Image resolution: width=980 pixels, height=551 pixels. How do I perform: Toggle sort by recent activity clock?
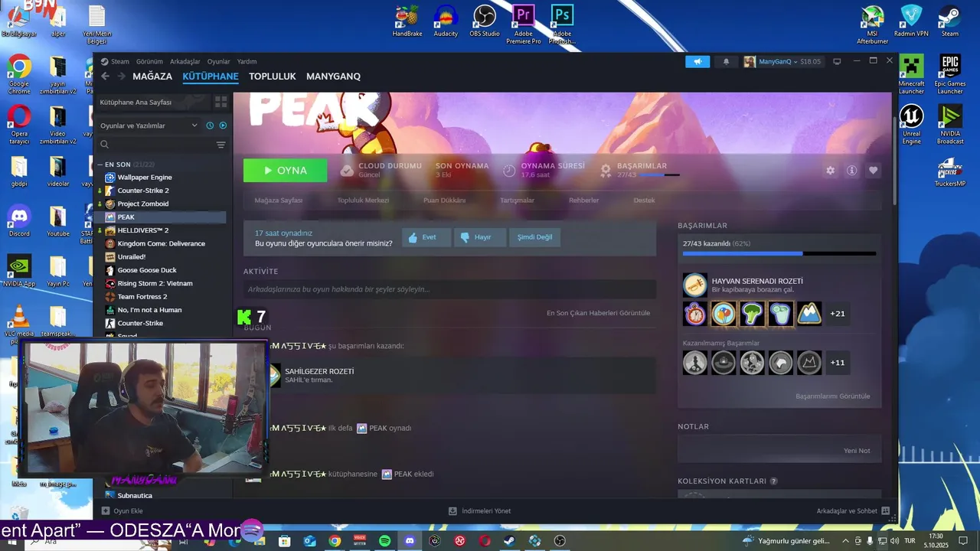pyautogui.click(x=210, y=125)
